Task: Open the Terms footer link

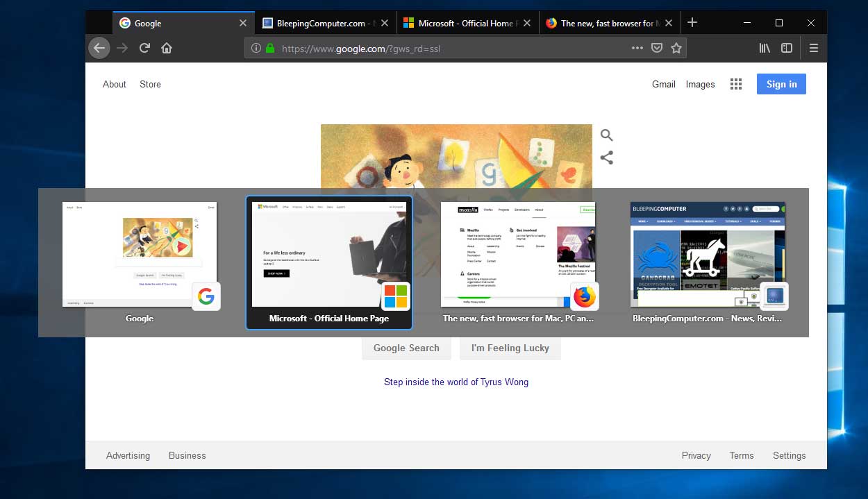Action: pyautogui.click(x=742, y=455)
